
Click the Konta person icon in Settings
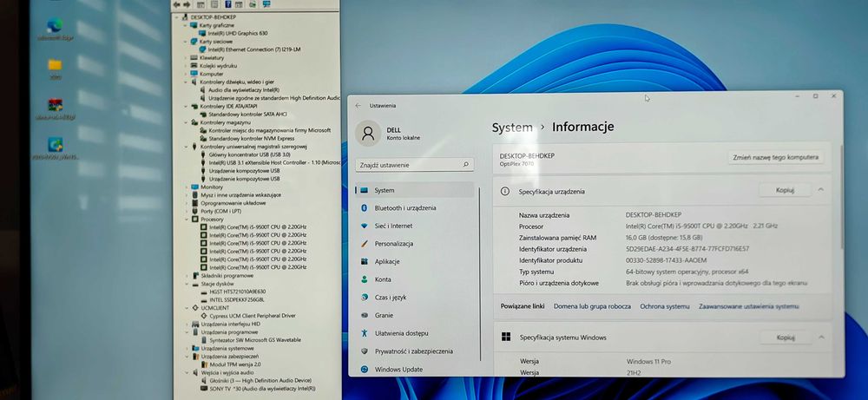(365, 279)
